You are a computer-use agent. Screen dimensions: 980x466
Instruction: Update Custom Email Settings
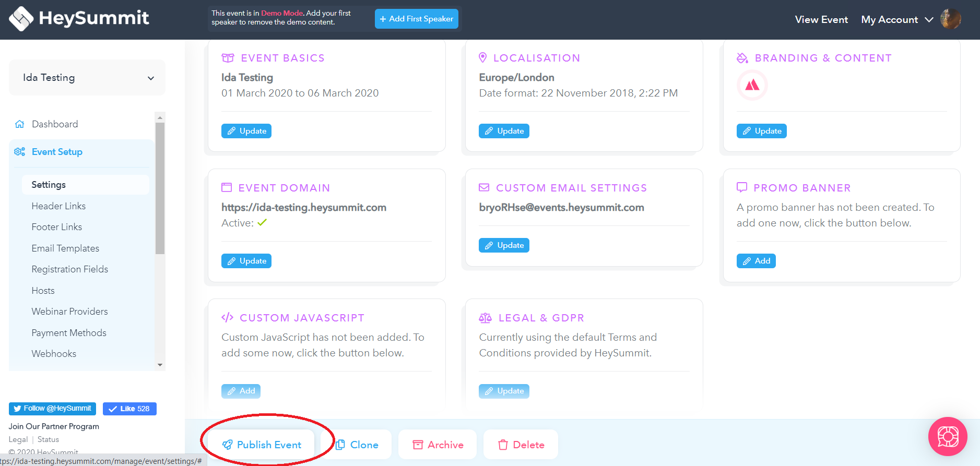504,245
